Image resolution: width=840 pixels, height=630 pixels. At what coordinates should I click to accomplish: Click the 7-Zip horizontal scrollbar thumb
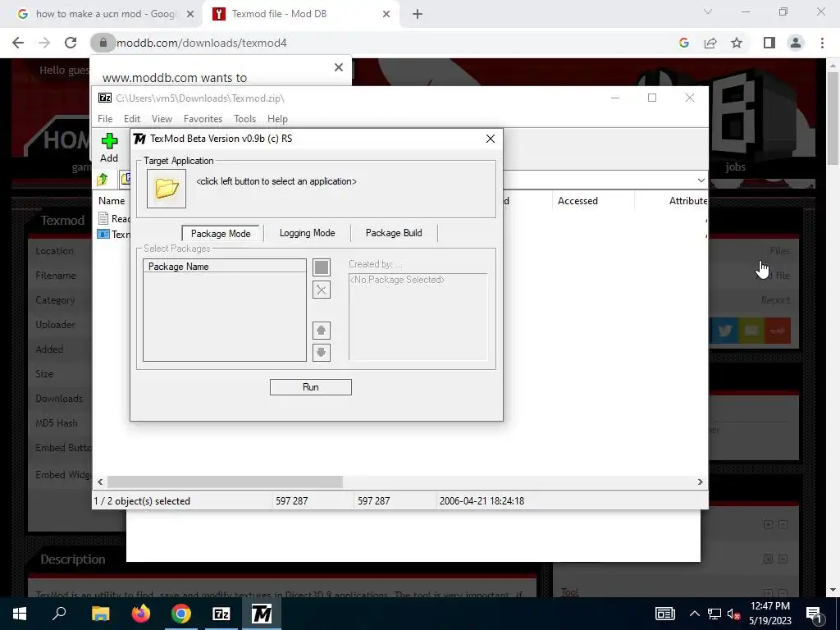click(225, 482)
